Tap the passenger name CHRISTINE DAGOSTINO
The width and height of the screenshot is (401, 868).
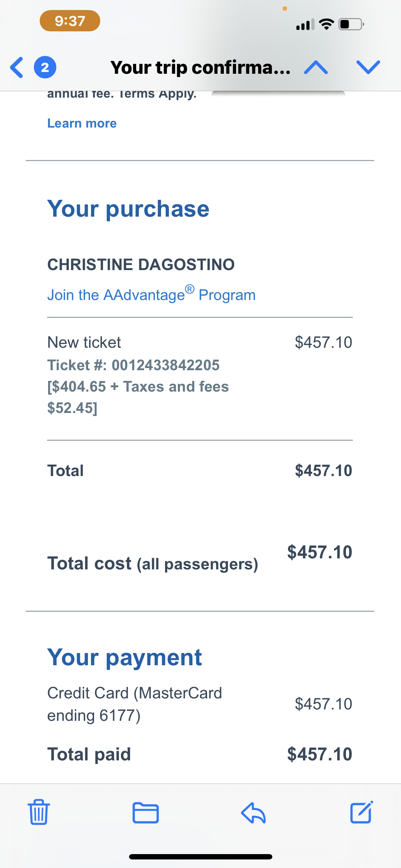[141, 264]
